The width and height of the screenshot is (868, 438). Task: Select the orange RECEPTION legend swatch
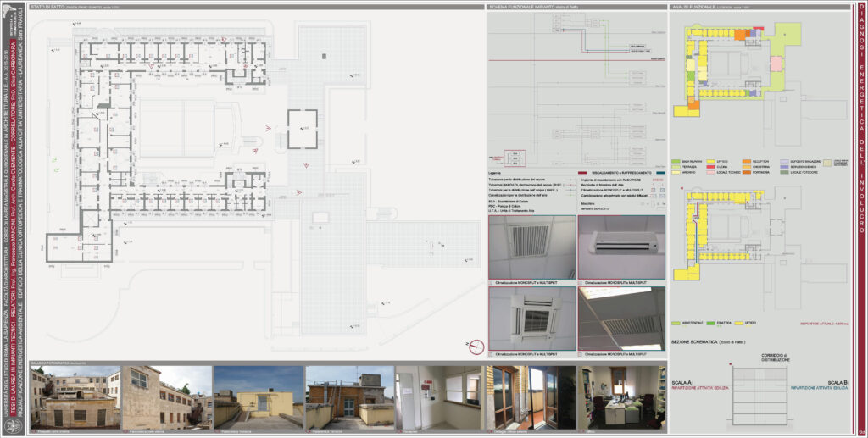tap(748, 161)
